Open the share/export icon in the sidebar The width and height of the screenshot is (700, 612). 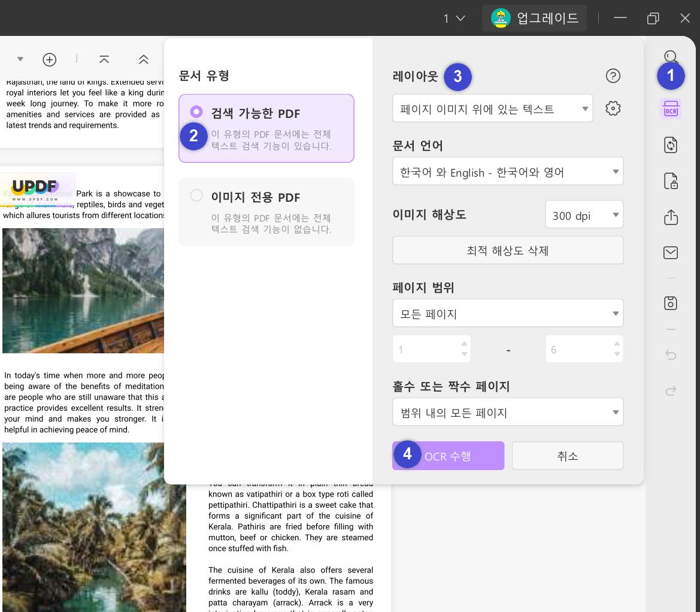pos(671,217)
